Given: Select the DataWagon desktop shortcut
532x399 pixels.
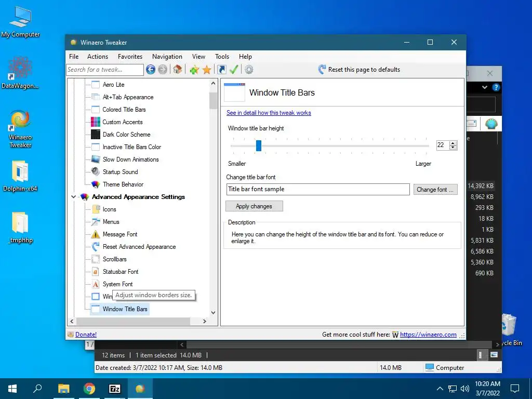Looking at the screenshot, I should click(20, 73).
